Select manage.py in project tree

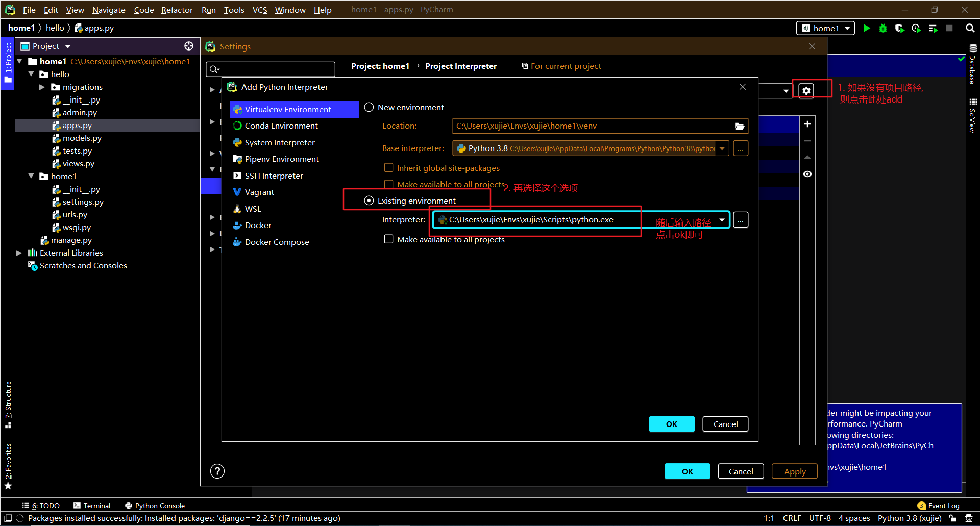click(66, 240)
